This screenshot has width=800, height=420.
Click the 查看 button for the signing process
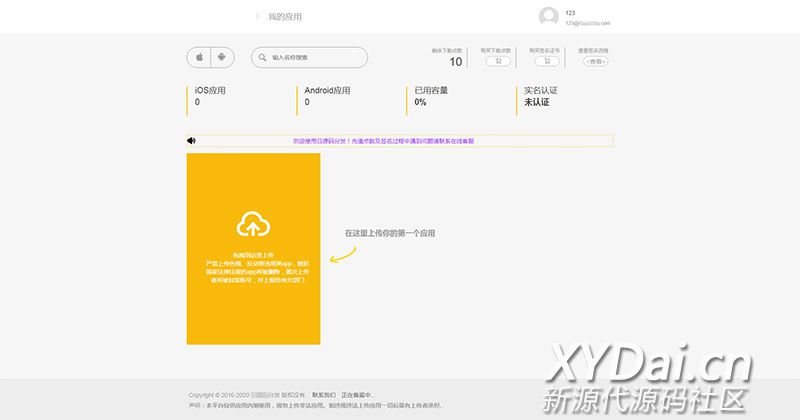pyautogui.click(x=595, y=61)
